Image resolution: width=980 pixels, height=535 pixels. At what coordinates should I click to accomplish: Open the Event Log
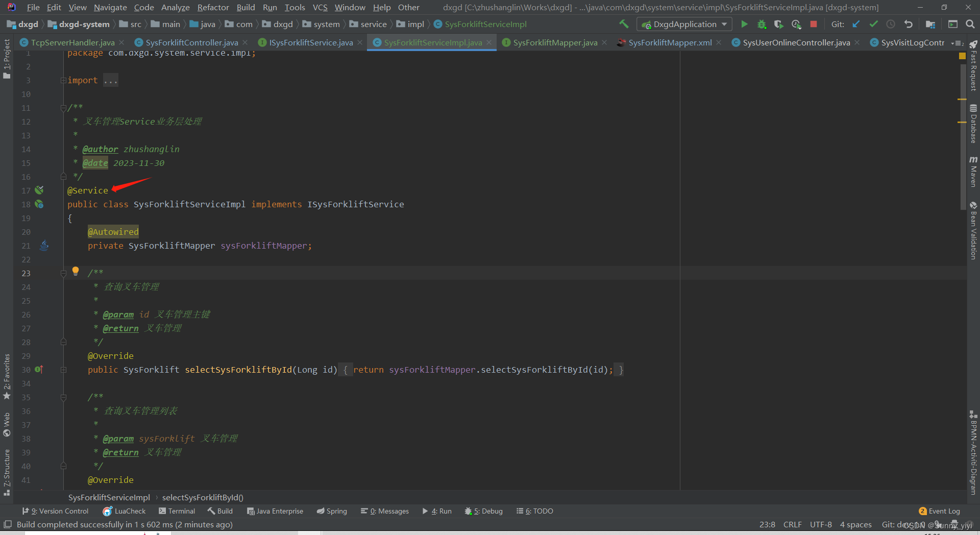coord(939,511)
